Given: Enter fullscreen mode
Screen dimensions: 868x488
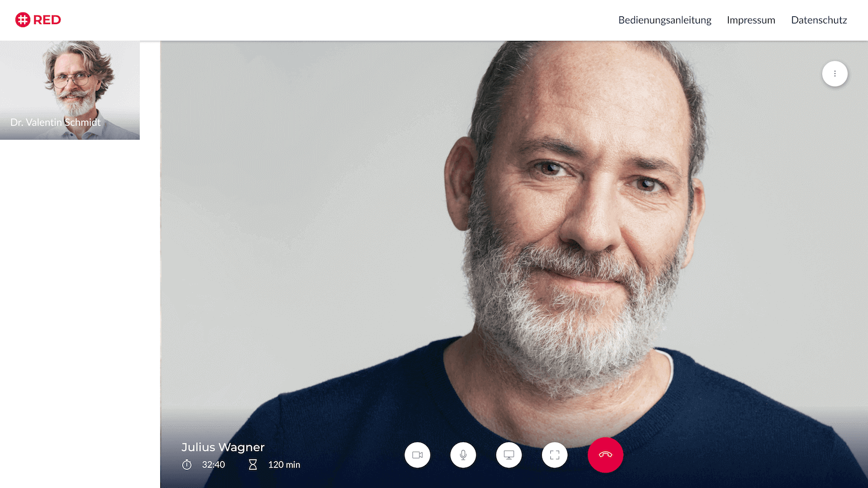Looking at the screenshot, I should coord(555,455).
